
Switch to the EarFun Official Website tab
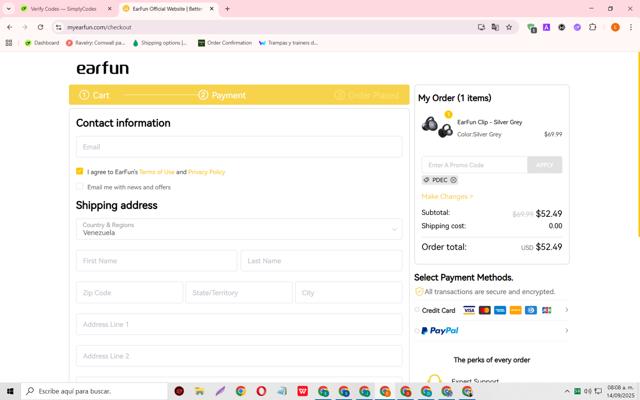tap(167, 9)
